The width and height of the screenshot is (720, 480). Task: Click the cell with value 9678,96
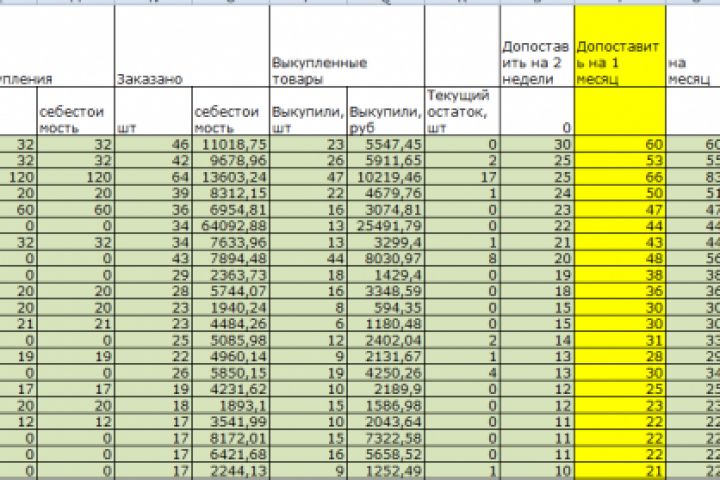pyautogui.click(x=231, y=161)
